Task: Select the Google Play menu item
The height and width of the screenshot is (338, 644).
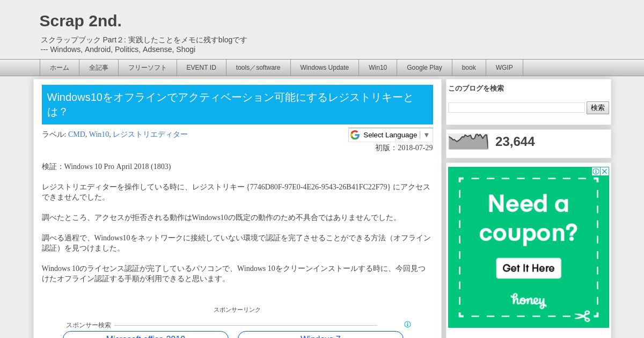Action: pos(425,68)
